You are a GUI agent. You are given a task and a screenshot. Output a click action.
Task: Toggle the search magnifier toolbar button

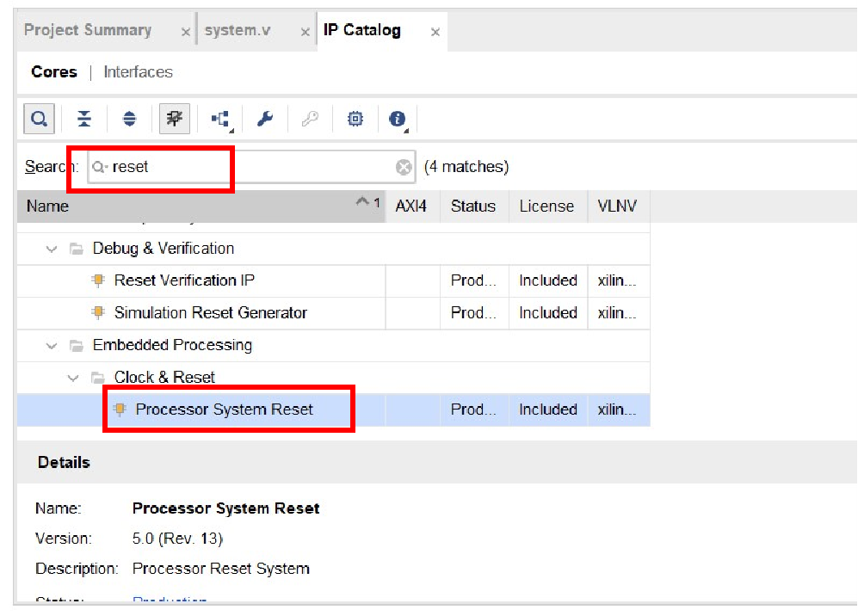39,119
